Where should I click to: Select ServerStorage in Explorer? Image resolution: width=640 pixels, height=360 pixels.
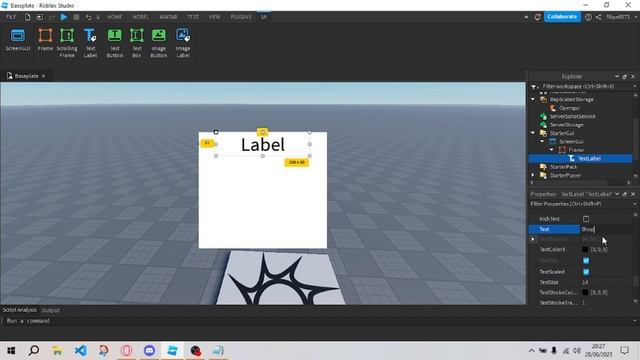[567, 125]
